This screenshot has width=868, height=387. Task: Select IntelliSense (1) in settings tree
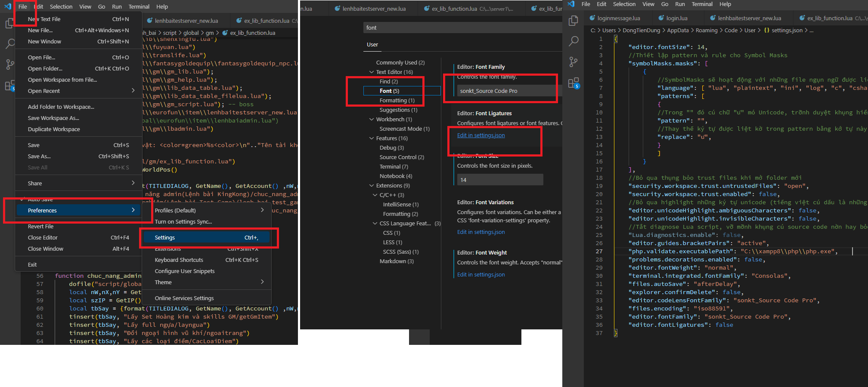(401, 204)
